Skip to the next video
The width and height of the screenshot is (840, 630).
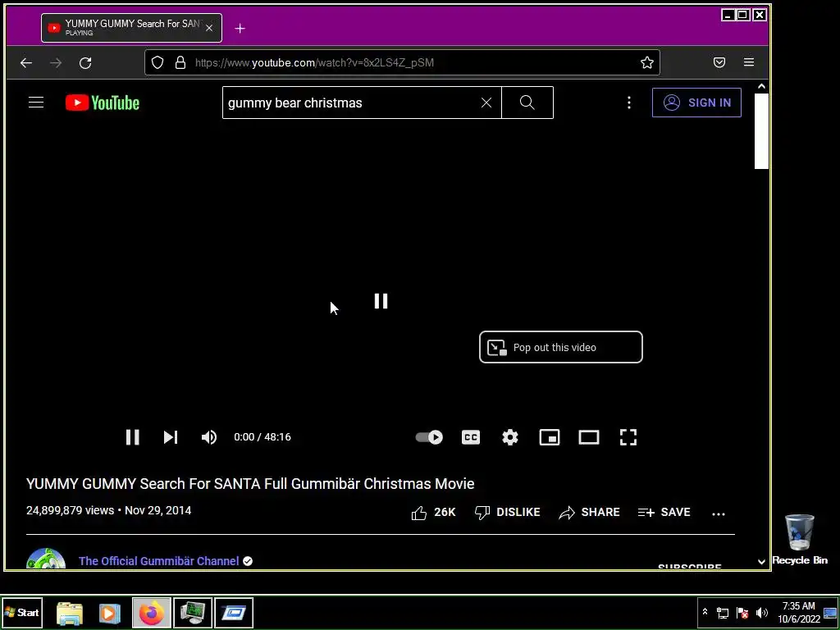tap(171, 437)
